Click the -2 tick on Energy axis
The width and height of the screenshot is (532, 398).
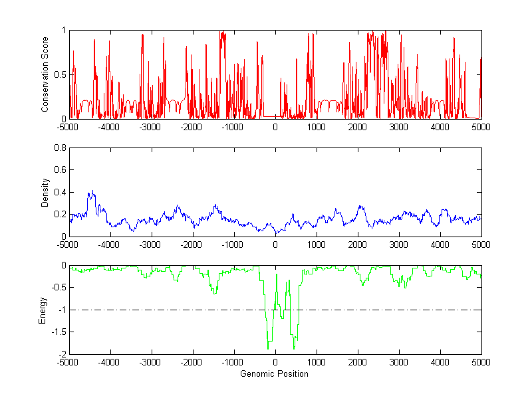coord(61,353)
